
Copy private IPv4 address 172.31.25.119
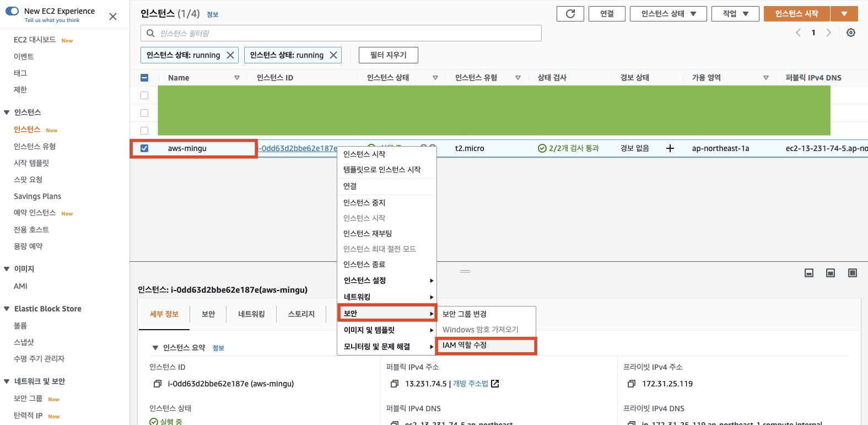tap(631, 384)
